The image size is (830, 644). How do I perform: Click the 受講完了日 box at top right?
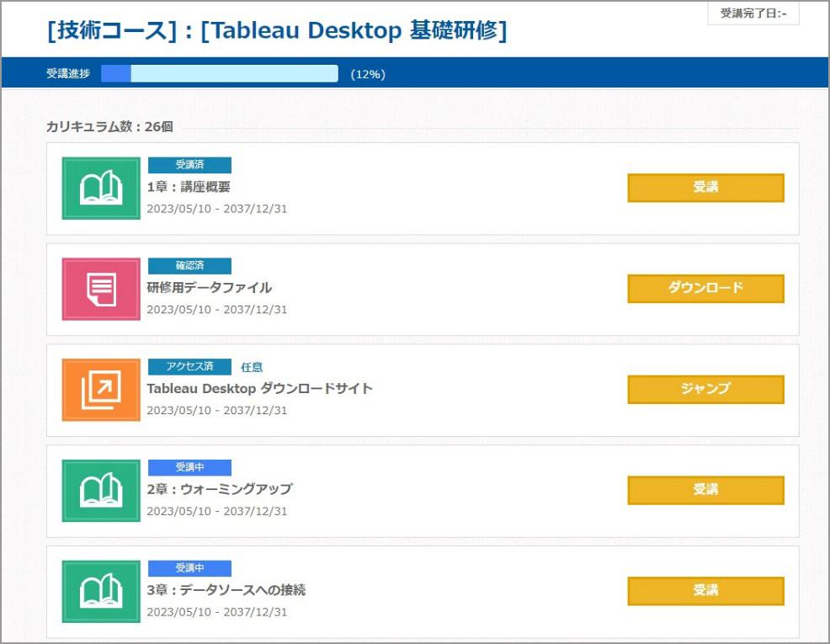(x=753, y=14)
